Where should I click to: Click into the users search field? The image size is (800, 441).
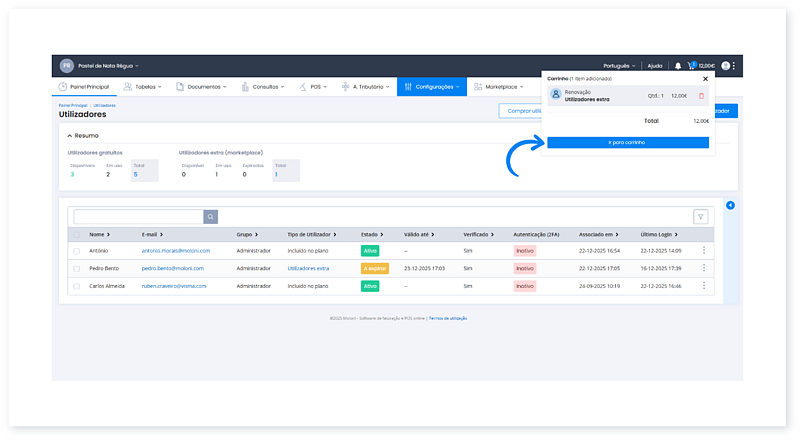[139, 216]
